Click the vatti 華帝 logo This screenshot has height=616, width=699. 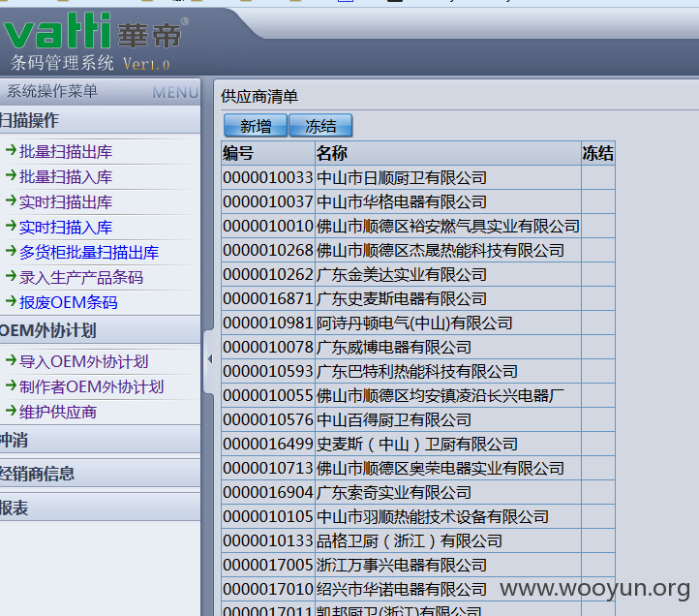point(95,32)
